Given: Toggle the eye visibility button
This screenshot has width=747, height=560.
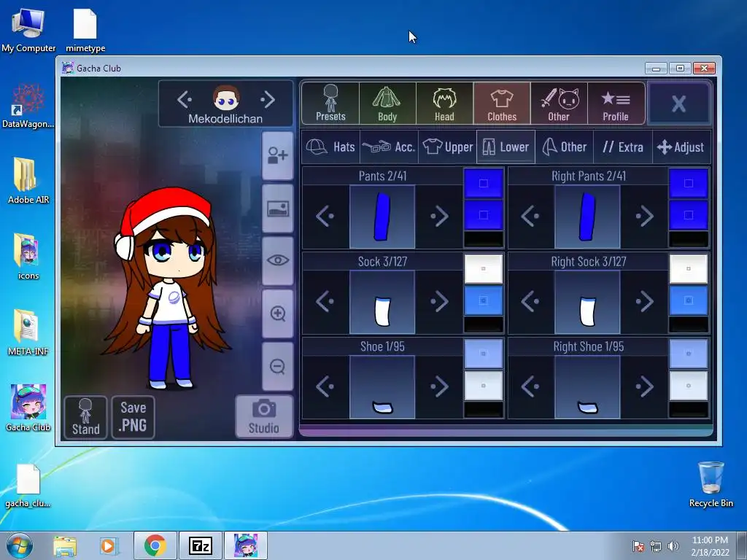Looking at the screenshot, I should pyautogui.click(x=278, y=260).
